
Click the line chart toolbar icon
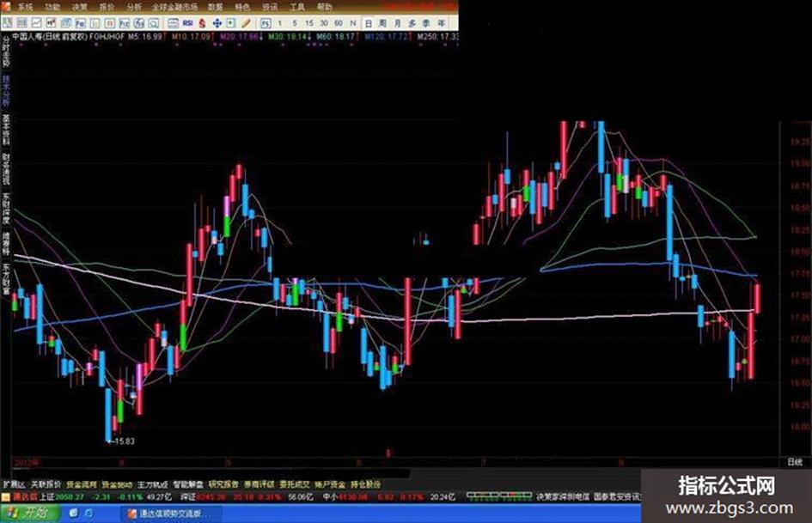point(36,23)
